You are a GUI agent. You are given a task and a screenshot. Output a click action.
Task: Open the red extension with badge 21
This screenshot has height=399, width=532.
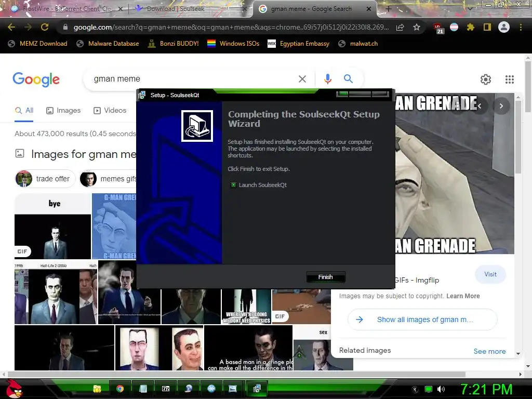point(438,28)
